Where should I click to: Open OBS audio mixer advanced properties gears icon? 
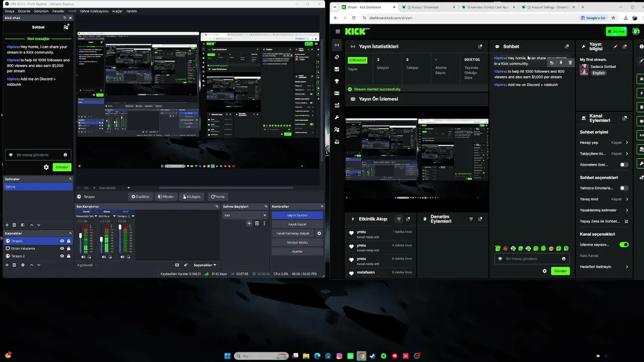[186, 265]
